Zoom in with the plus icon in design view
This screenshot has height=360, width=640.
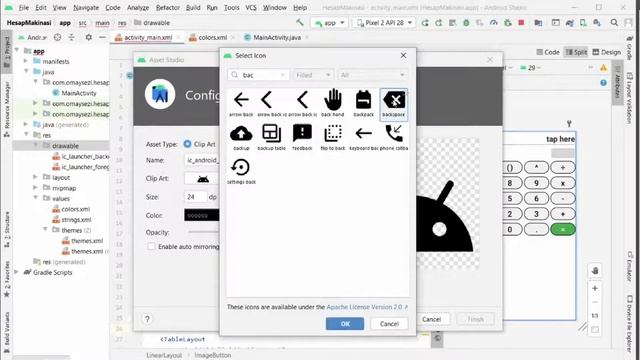595,288
